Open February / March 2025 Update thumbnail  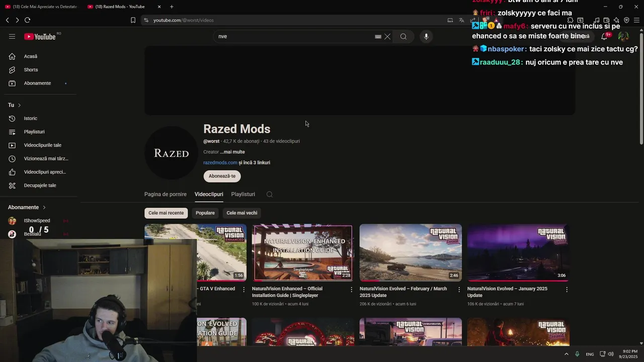(x=411, y=252)
